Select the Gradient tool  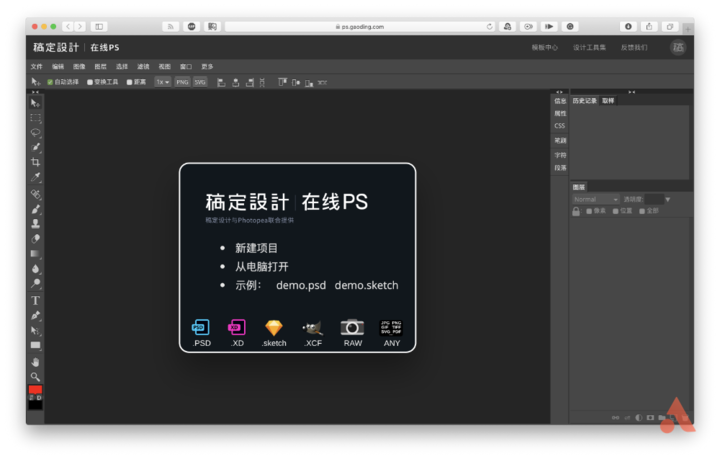(x=35, y=254)
